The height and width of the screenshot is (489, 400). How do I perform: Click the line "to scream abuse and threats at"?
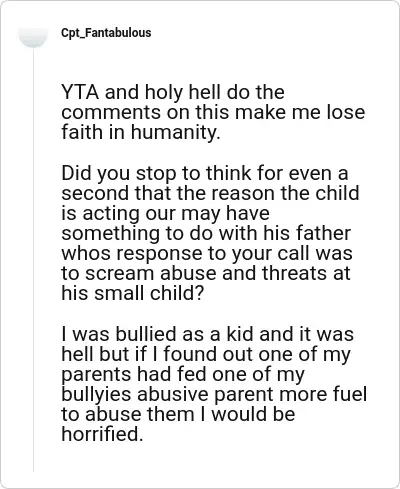point(206,273)
